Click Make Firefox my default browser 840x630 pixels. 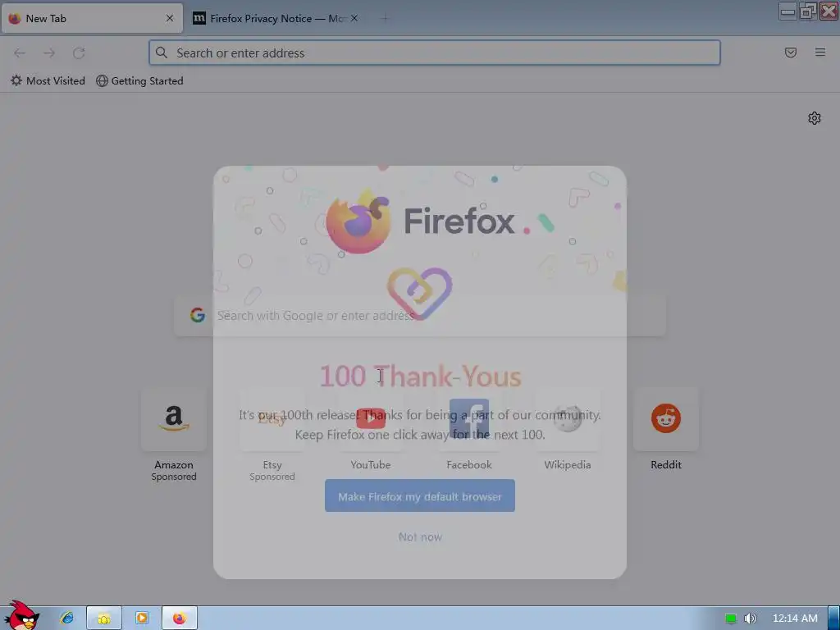[419, 496]
